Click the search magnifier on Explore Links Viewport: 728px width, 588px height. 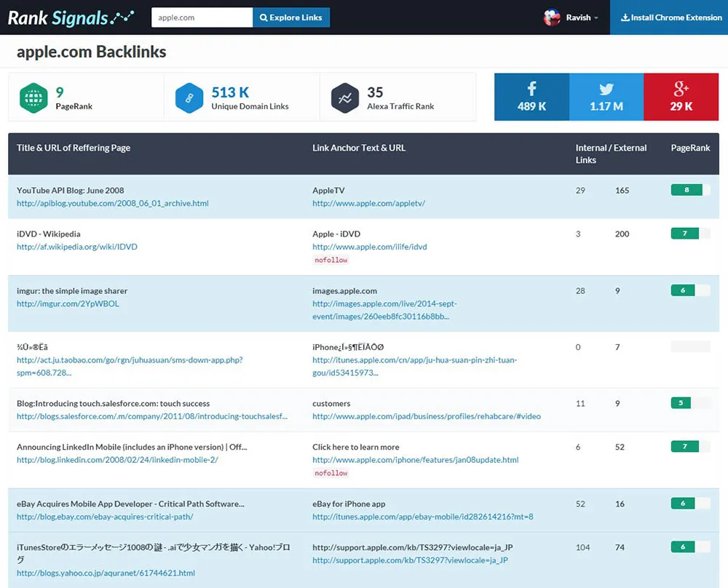coord(263,17)
